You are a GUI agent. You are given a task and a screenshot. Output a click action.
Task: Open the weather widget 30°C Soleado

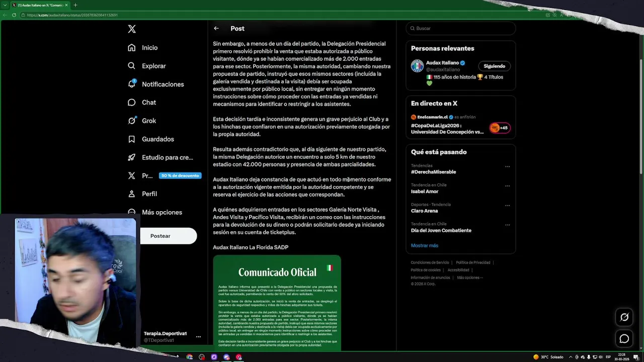tap(548, 357)
